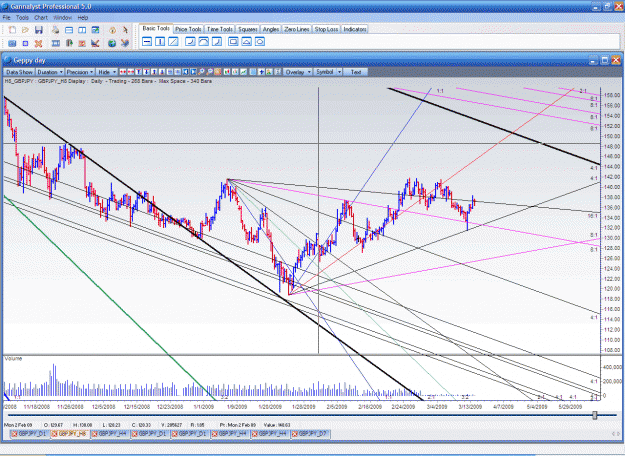Click the chart time-range slider handle
Screen dimensions: 625x456
595,415
